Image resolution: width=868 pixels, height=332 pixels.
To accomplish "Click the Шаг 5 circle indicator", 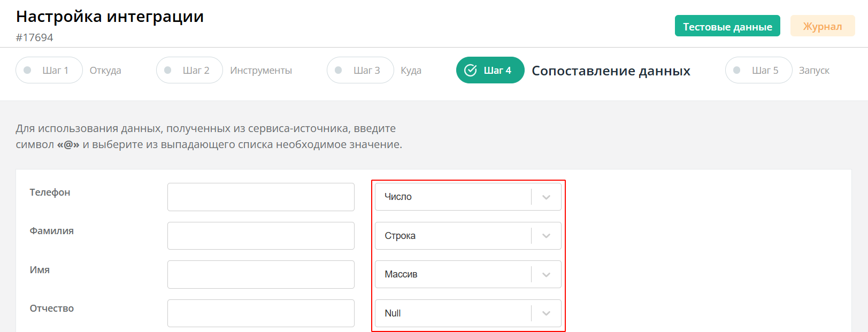I will 737,70.
